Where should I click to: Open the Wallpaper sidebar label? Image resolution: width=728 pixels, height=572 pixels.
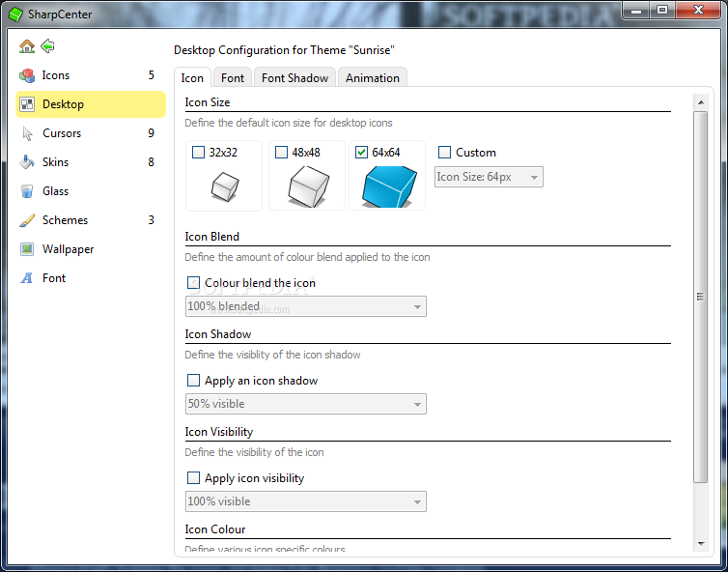point(69,249)
